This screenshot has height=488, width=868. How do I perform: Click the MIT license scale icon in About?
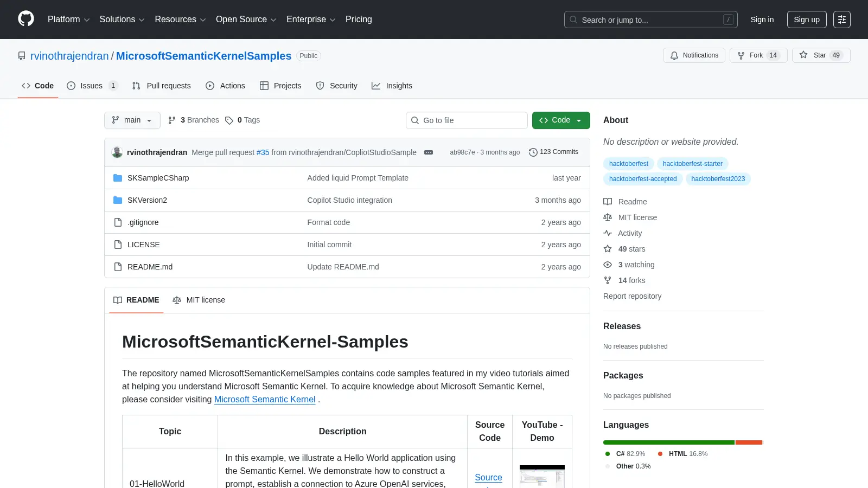[x=608, y=217]
